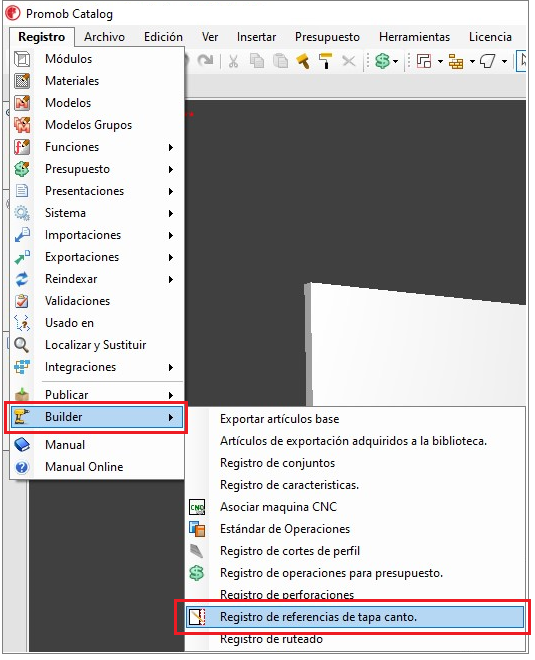Click the tapa canto references icon
This screenshot has height=660, width=535.
point(197,617)
